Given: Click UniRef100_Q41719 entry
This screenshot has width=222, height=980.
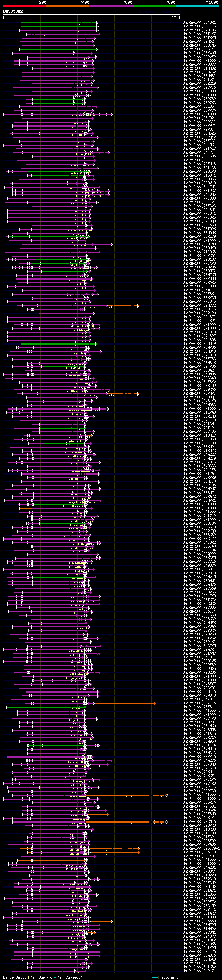Looking at the screenshot, I should [x=199, y=516].
